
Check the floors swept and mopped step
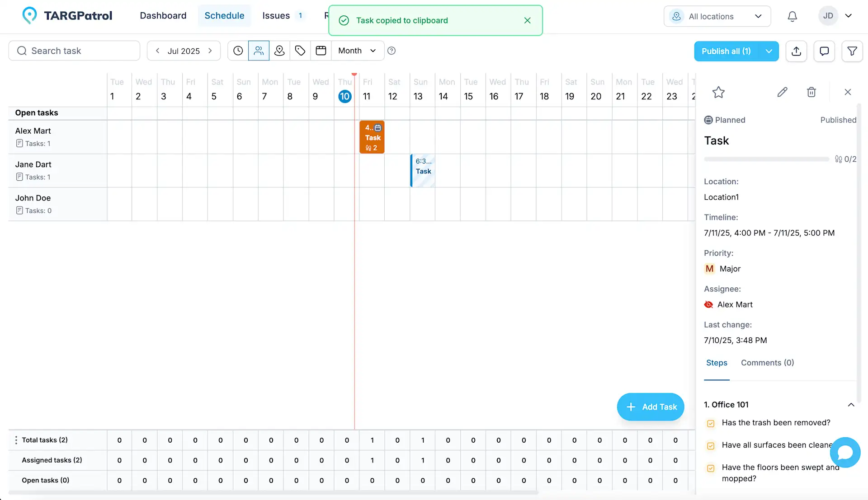[x=710, y=468]
